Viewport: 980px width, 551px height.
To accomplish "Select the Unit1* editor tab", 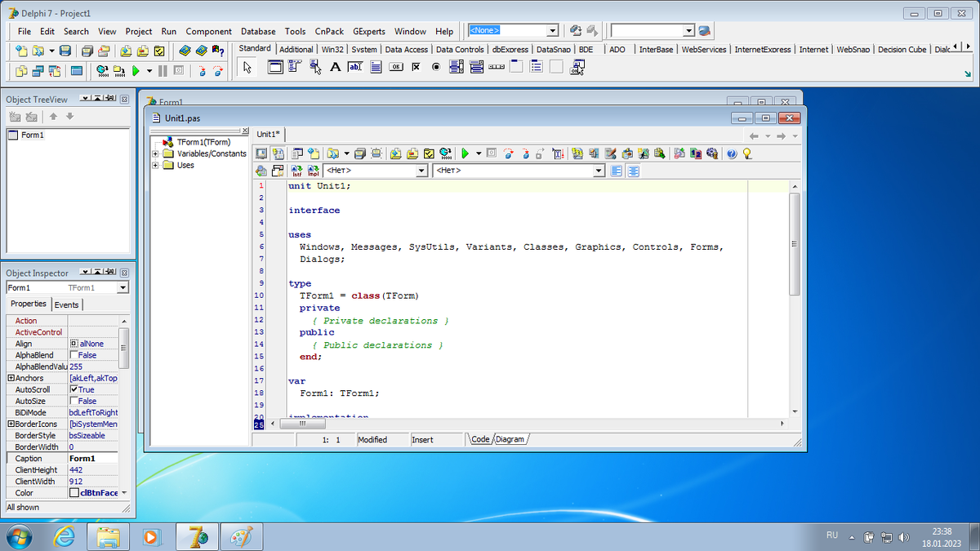I will coord(269,134).
